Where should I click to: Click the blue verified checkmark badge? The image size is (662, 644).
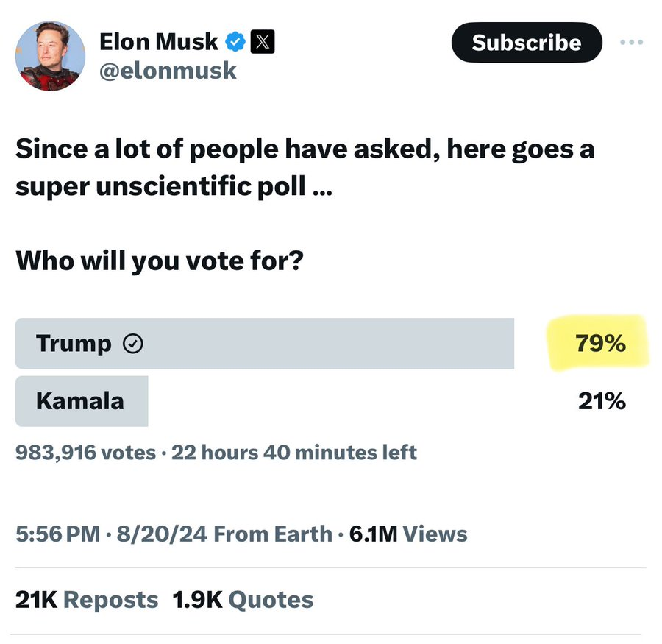pos(235,42)
